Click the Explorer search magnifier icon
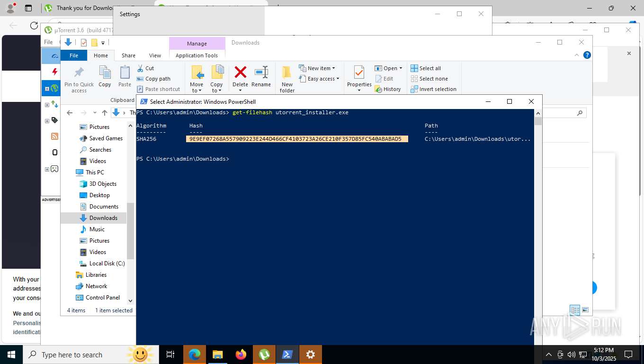 [580, 113]
